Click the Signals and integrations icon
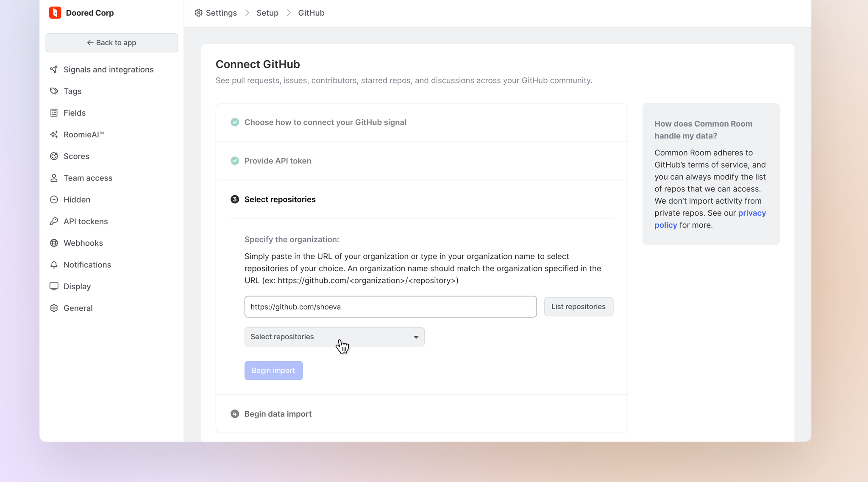This screenshot has width=868, height=482. (54, 69)
